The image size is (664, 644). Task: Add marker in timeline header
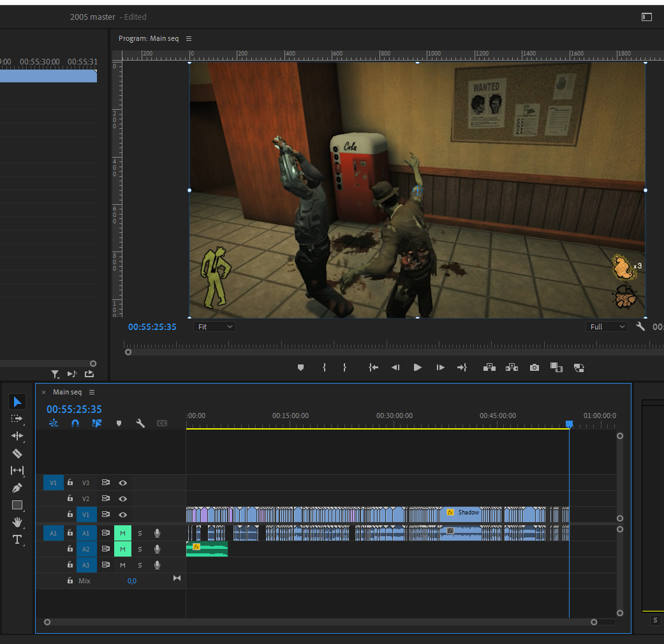point(119,423)
